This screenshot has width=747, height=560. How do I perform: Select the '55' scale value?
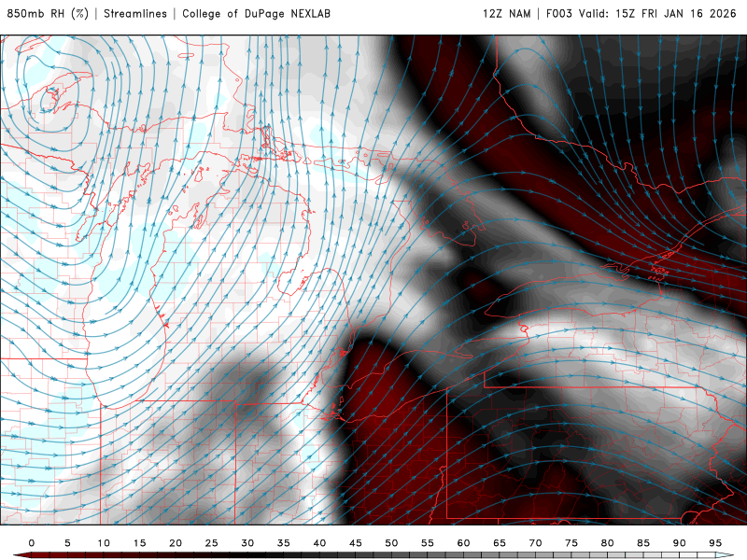428,543
